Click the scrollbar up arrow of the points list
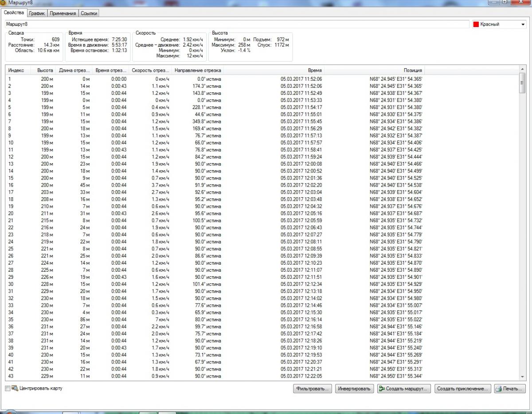 [522, 70]
